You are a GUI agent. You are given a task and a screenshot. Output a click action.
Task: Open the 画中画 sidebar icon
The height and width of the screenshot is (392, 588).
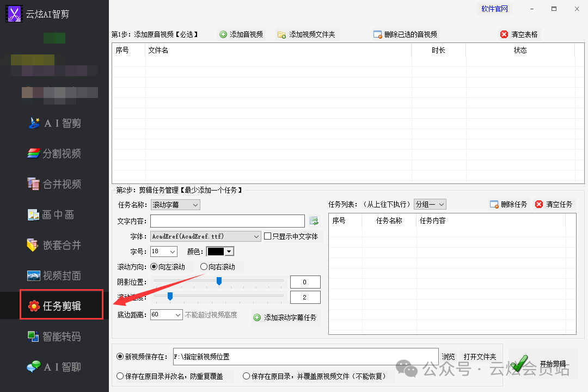pyautogui.click(x=33, y=215)
